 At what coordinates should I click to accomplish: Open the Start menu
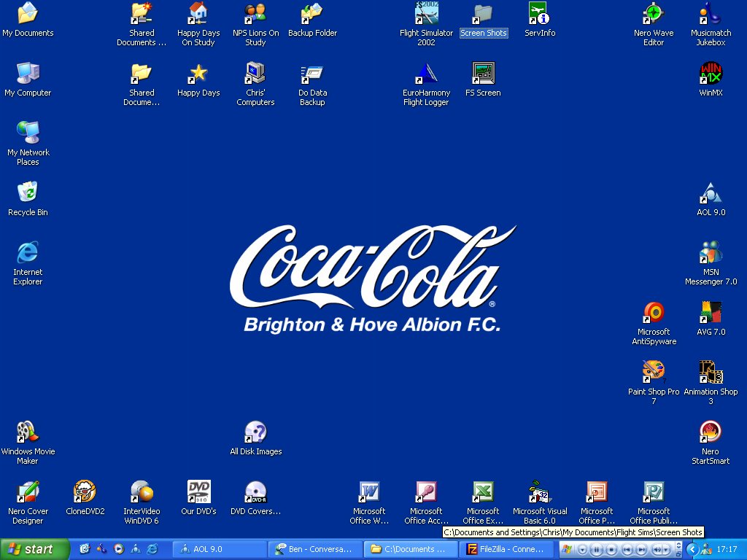pyautogui.click(x=34, y=549)
